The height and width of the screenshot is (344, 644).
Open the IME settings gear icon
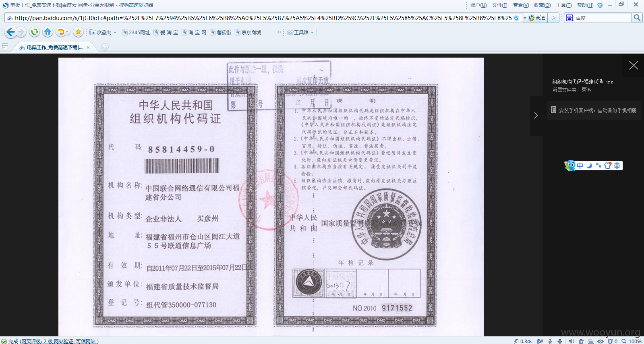[x=617, y=166]
